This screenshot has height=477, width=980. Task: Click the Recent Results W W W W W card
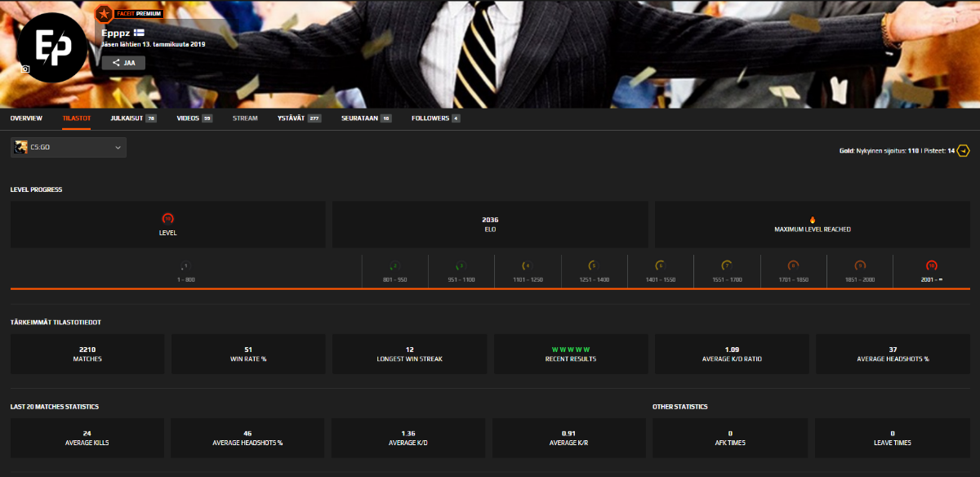click(x=571, y=354)
